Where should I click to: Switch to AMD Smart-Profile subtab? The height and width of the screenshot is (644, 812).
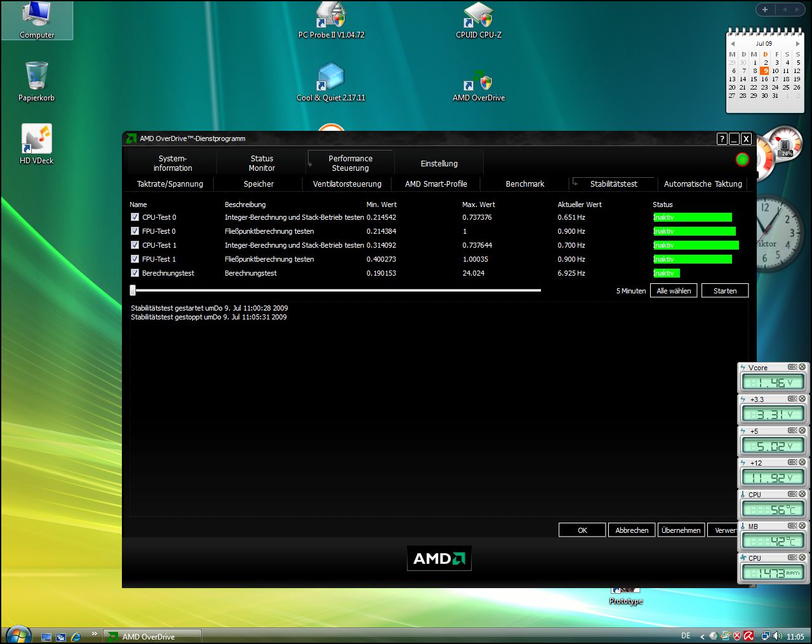point(436,184)
